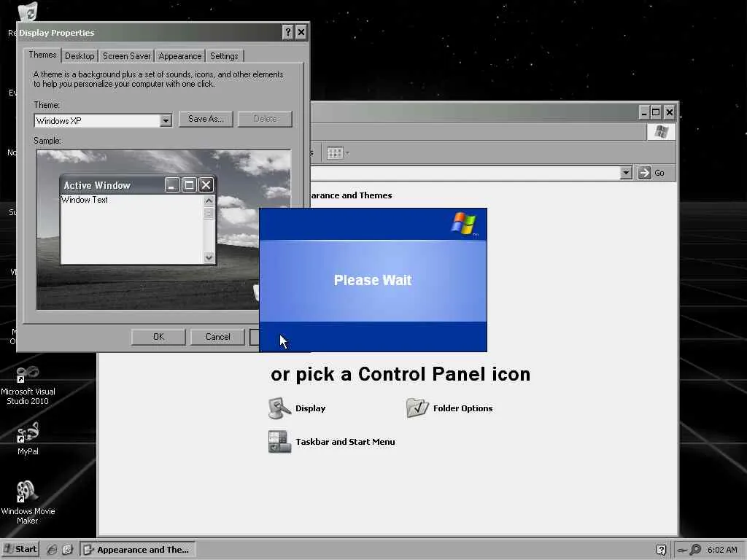Expand the address bar dropdown

pyautogui.click(x=625, y=173)
